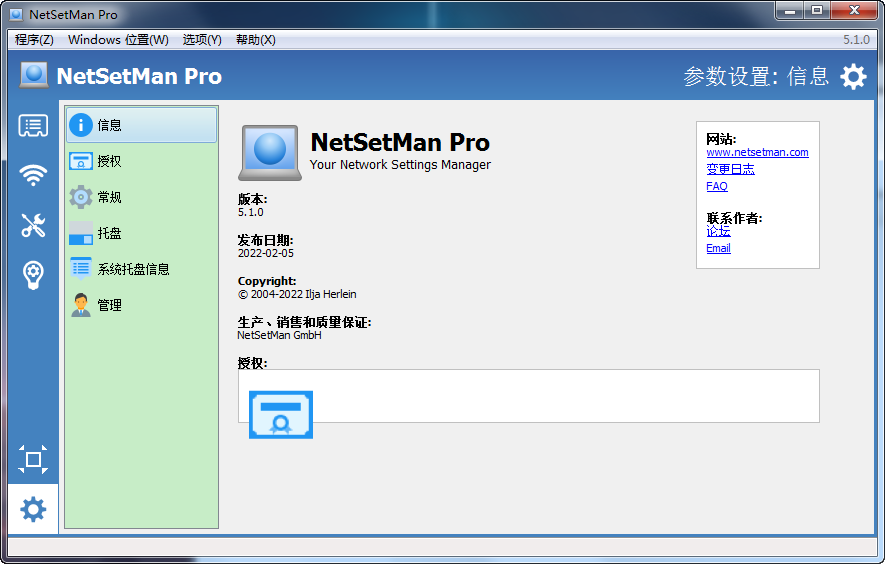Select the 系统托盘信息 settings category
This screenshot has width=885, height=564.
142,269
